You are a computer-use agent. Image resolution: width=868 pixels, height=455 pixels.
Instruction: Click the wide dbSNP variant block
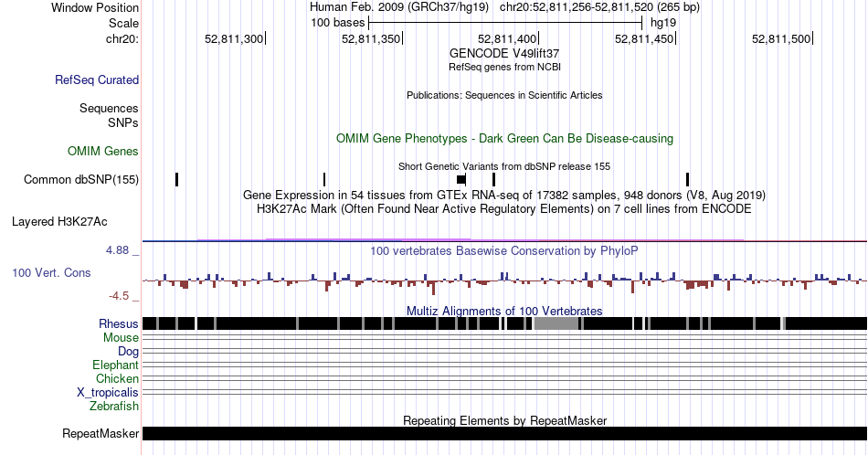pyautogui.click(x=461, y=179)
